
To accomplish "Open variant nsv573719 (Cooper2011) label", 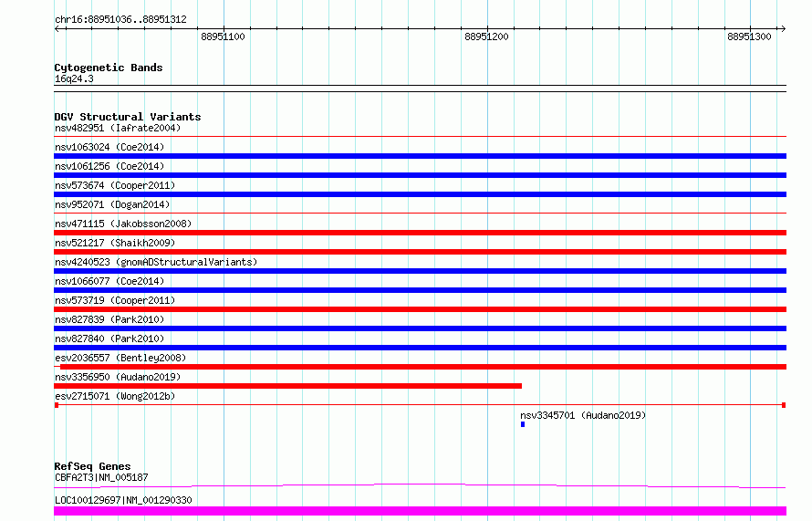I will click(115, 300).
